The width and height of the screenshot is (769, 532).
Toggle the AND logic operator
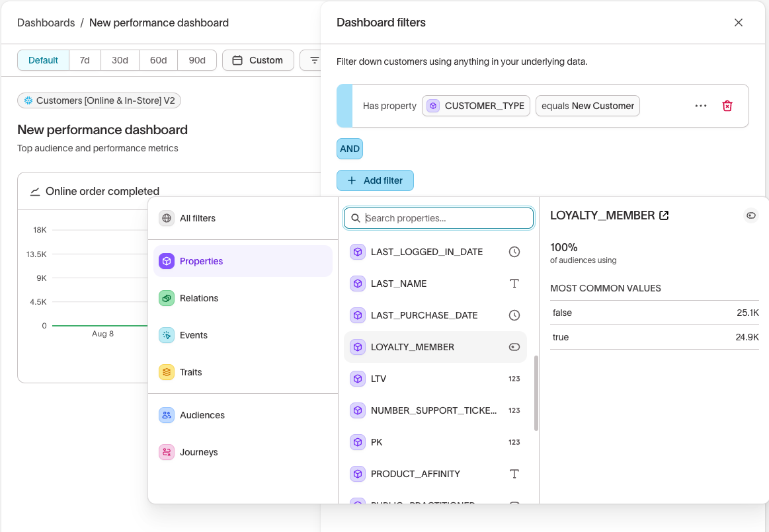[x=350, y=149]
